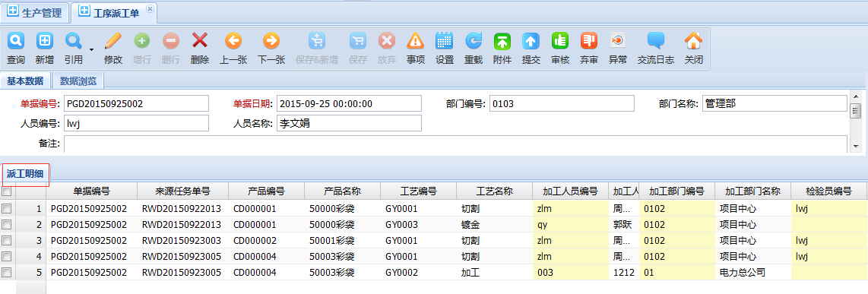This screenshot has width=868, height=294.
Task: Close the 工序派工单 tab
Action: [x=150, y=9]
